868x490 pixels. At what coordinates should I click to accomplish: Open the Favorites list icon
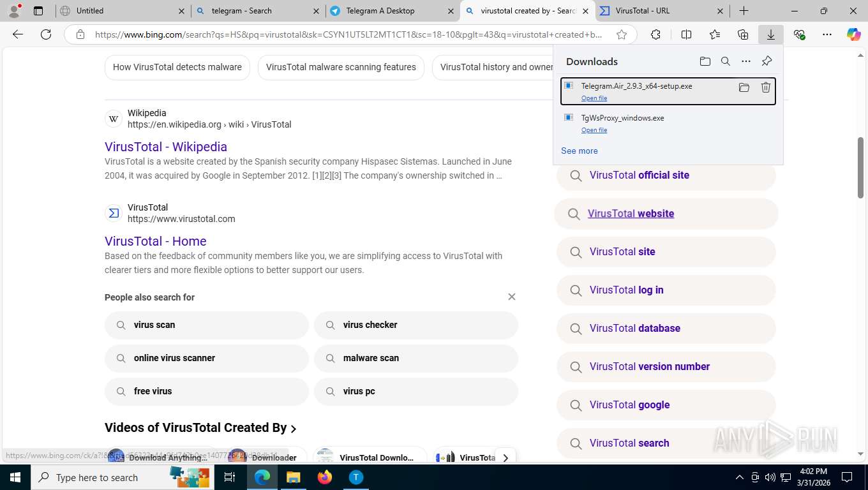714,34
